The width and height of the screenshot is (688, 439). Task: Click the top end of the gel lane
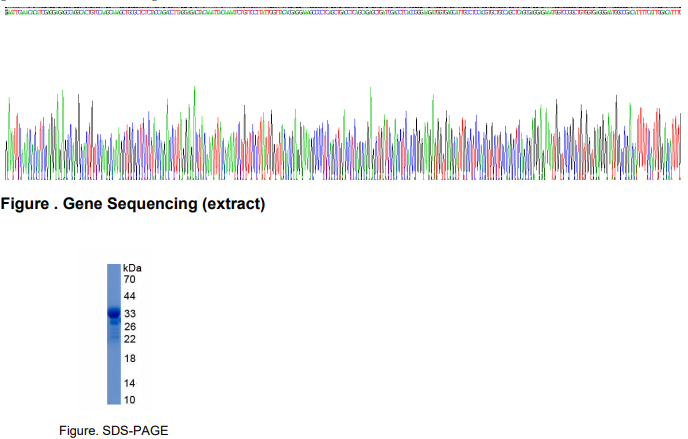click(113, 268)
